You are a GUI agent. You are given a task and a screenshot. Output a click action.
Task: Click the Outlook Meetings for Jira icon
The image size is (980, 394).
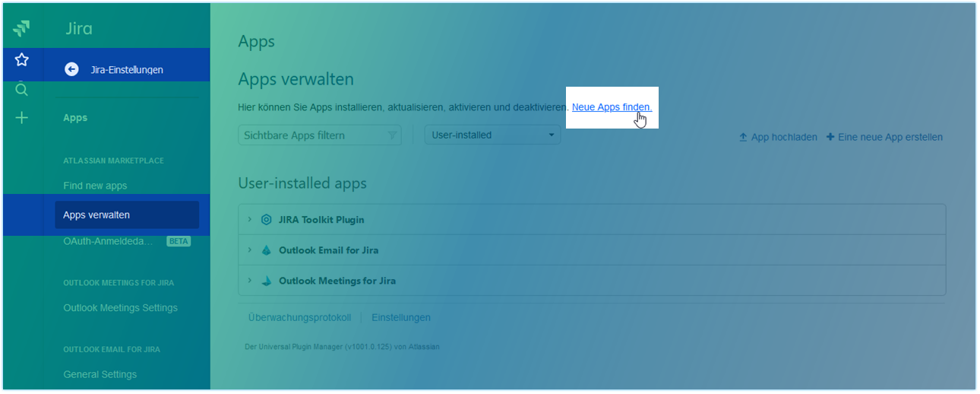[266, 281]
